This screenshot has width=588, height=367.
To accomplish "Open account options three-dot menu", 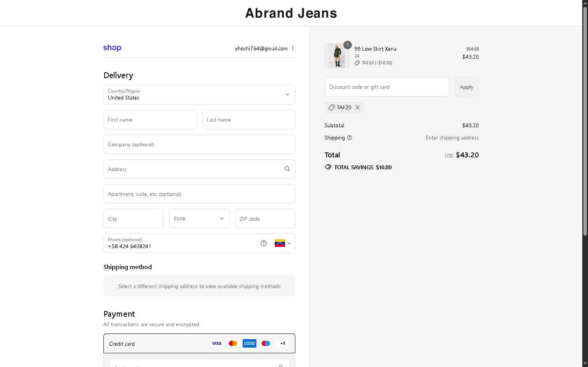I will coord(293,48).
